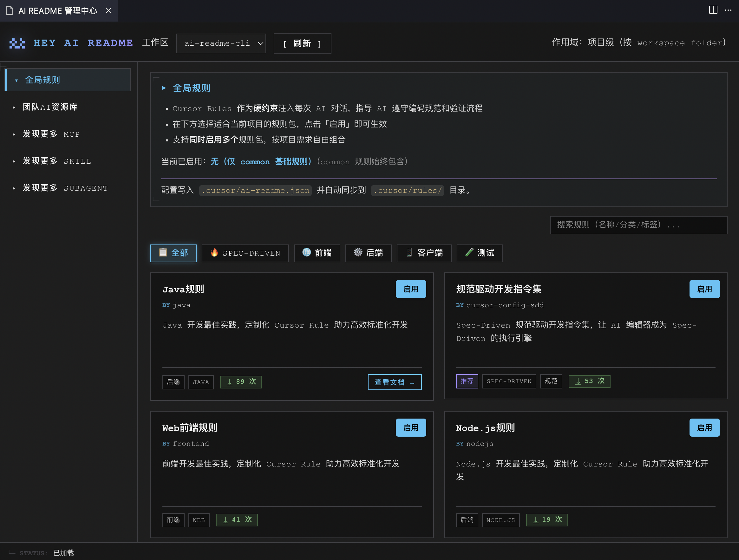This screenshot has width=739, height=560.
Task: Click the HEY AI README pixel logo
Action: (17, 43)
